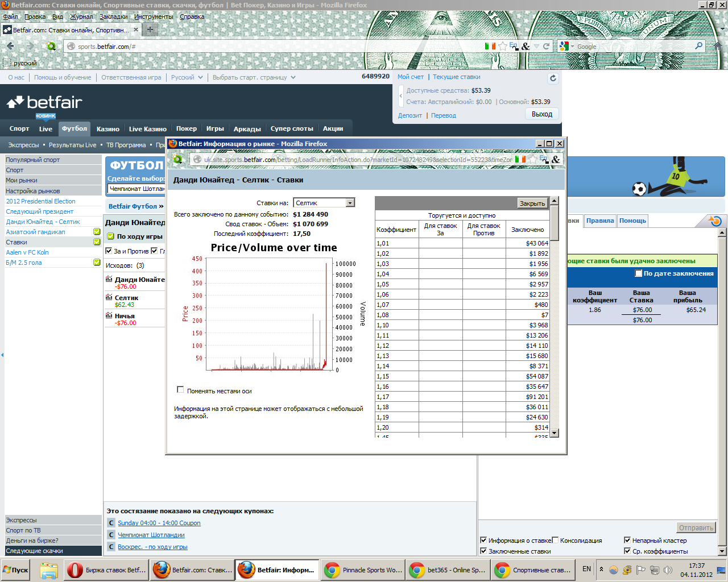
Task: Open the Русский language dropdown
Action: click(187, 77)
